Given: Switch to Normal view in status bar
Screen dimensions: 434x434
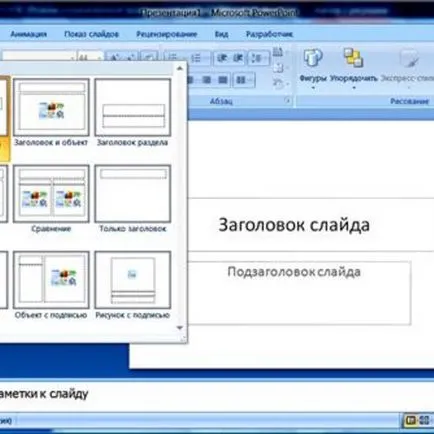Looking at the screenshot, I should point(410,420).
